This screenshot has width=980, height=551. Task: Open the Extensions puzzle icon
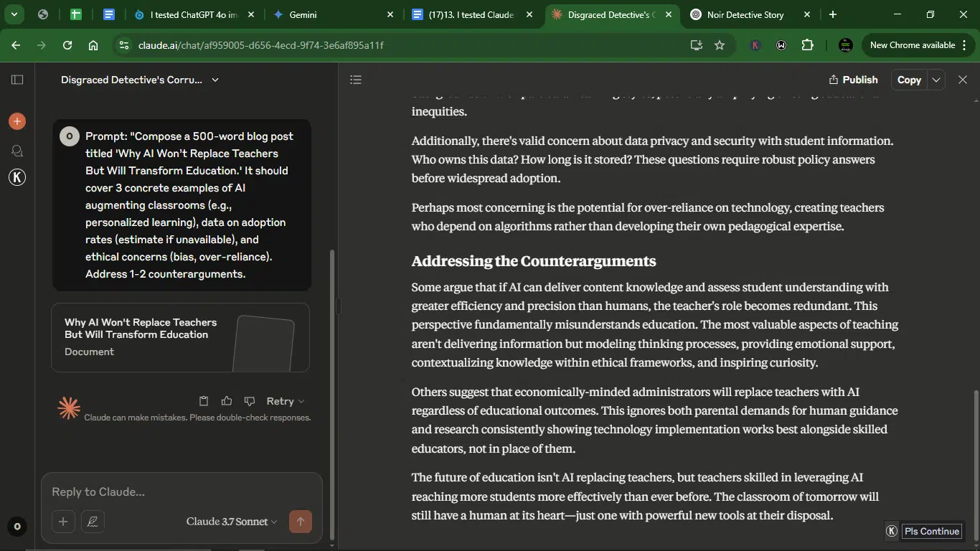click(x=807, y=45)
